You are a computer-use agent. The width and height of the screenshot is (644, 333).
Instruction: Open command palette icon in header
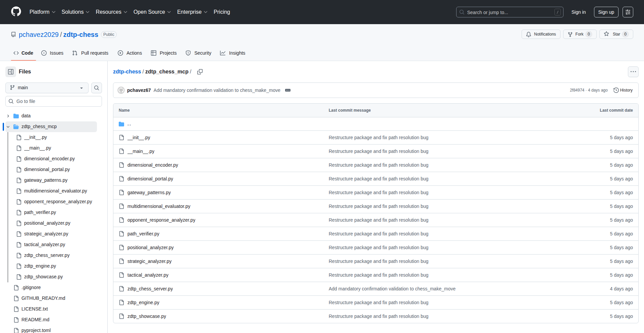(628, 12)
